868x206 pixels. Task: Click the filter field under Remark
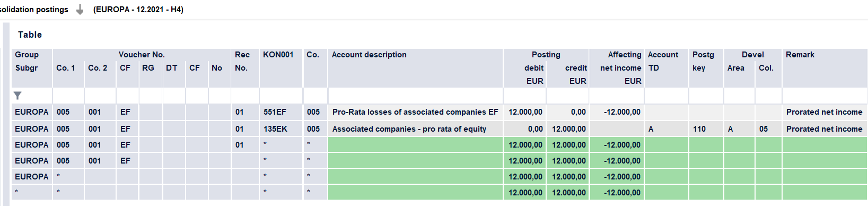point(825,96)
